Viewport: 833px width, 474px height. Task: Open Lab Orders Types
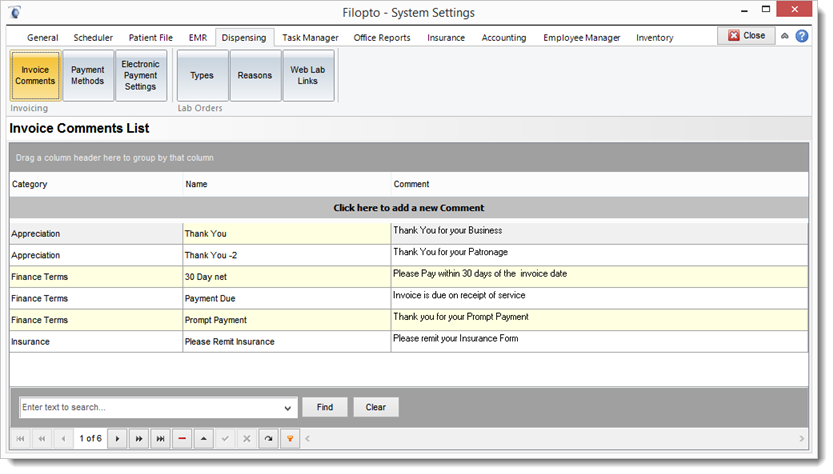[202, 75]
